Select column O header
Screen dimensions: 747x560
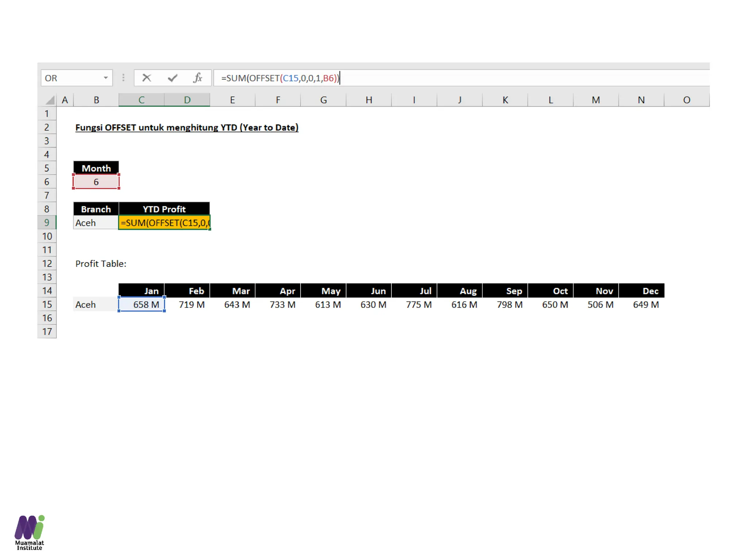[x=686, y=100]
